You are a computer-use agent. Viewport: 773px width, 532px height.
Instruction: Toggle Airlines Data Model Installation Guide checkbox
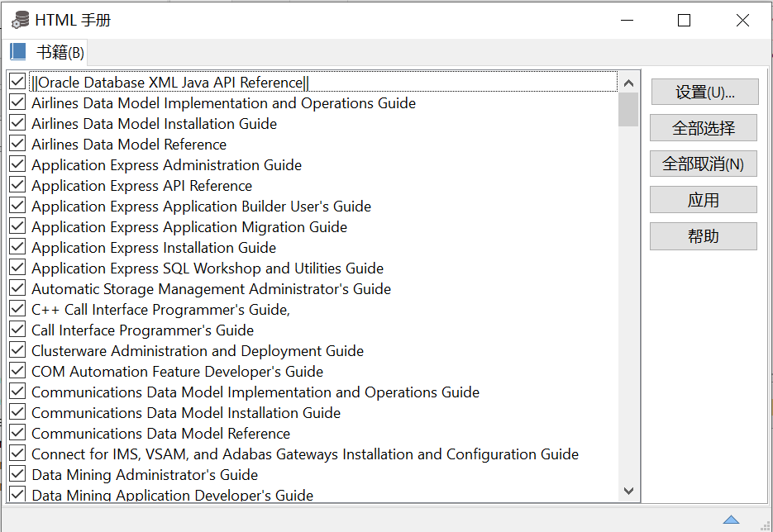pos(17,122)
